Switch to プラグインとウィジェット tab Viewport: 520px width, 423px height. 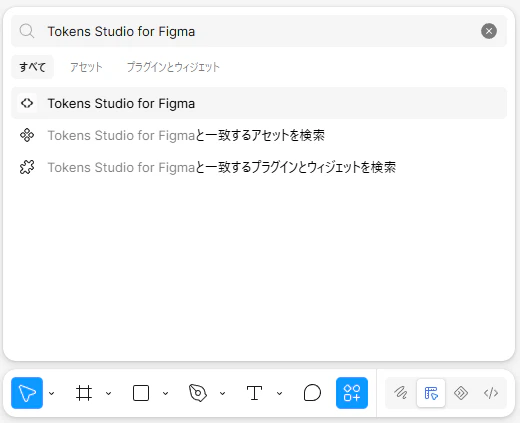pyautogui.click(x=173, y=67)
